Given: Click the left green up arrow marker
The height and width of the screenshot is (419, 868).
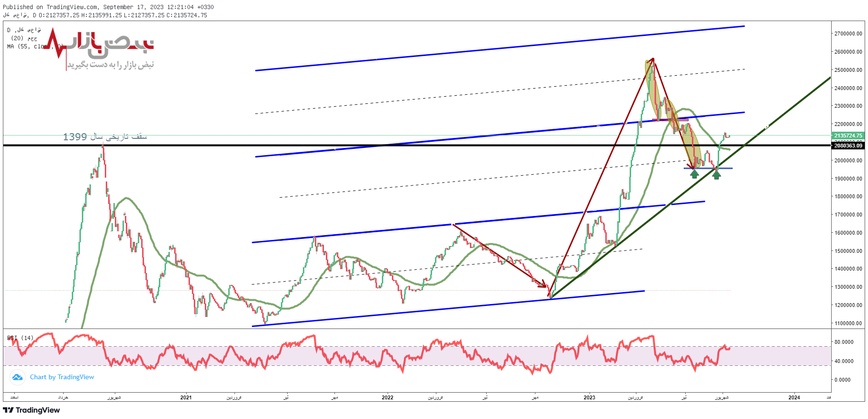Looking at the screenshot, I should coord(694,174).
